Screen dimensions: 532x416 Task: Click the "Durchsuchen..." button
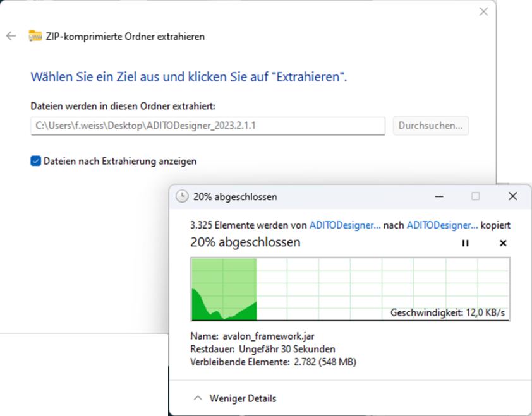click(x=430, y=126)
